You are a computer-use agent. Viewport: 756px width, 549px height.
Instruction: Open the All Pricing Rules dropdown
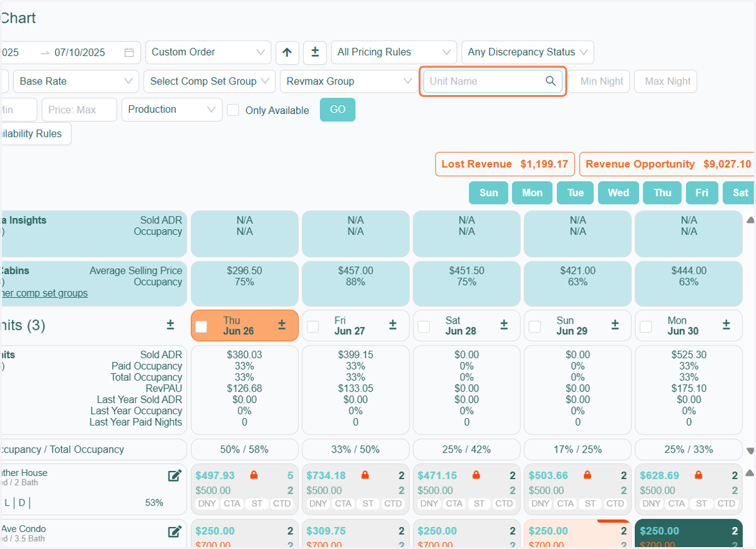pos(394,52)
